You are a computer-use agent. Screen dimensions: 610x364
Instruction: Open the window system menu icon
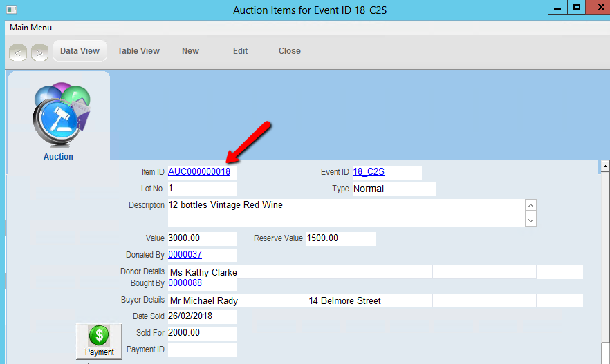click(x=12, y=9)
